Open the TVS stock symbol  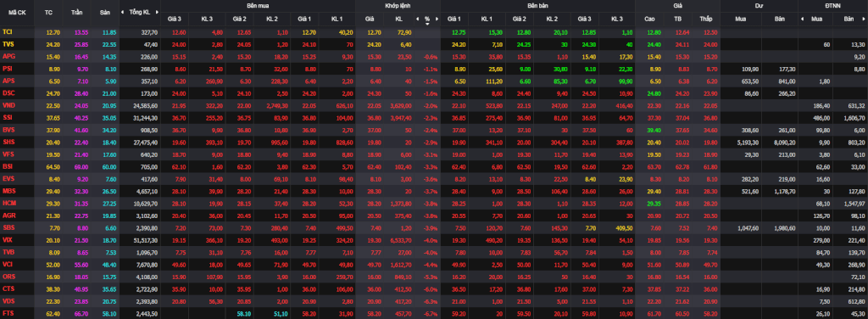(8, 43)
